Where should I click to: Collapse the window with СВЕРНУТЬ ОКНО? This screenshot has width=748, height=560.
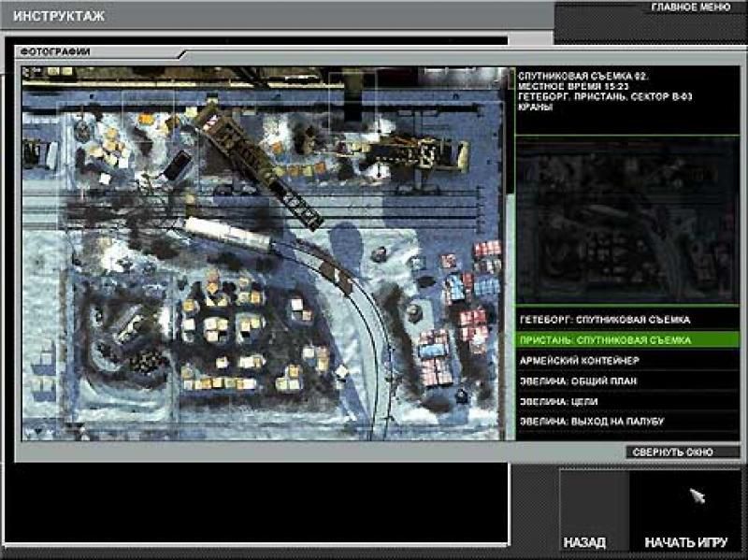tap(673, 452)
